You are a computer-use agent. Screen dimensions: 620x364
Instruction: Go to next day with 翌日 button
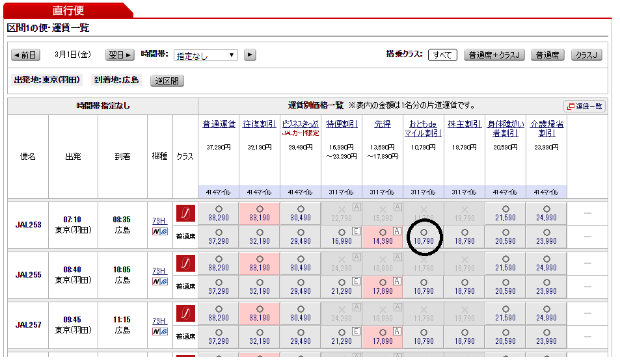(120, 55)
